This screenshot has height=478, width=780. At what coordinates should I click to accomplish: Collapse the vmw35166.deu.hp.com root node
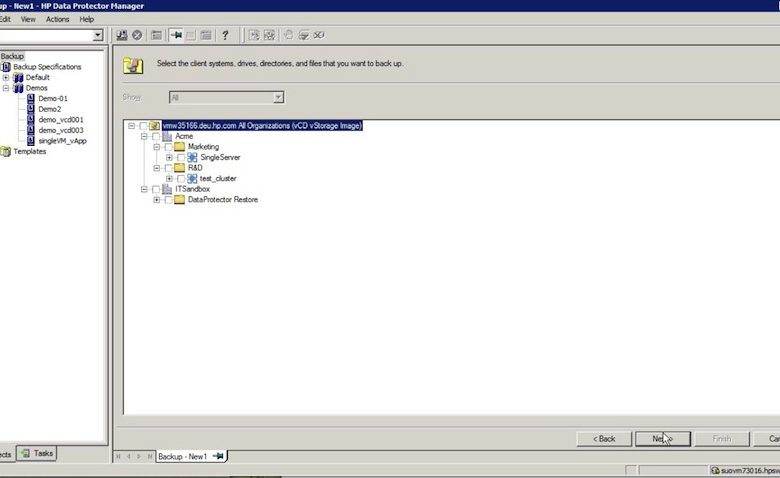(131, 126)
